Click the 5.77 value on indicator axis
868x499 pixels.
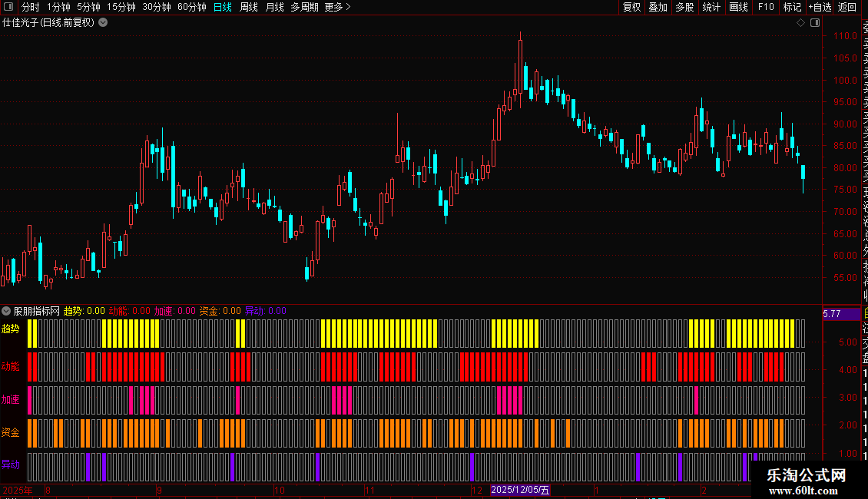click(832, 314)
